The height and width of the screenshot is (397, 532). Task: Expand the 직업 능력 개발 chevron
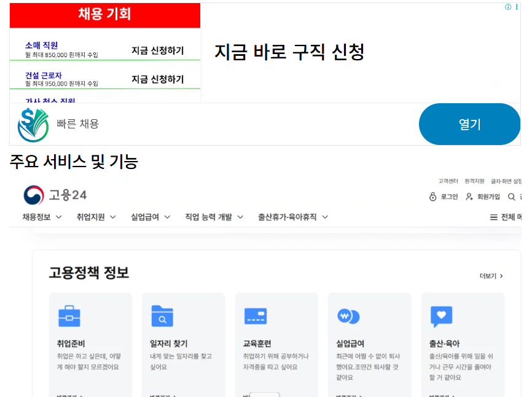[x=240, y=217]
